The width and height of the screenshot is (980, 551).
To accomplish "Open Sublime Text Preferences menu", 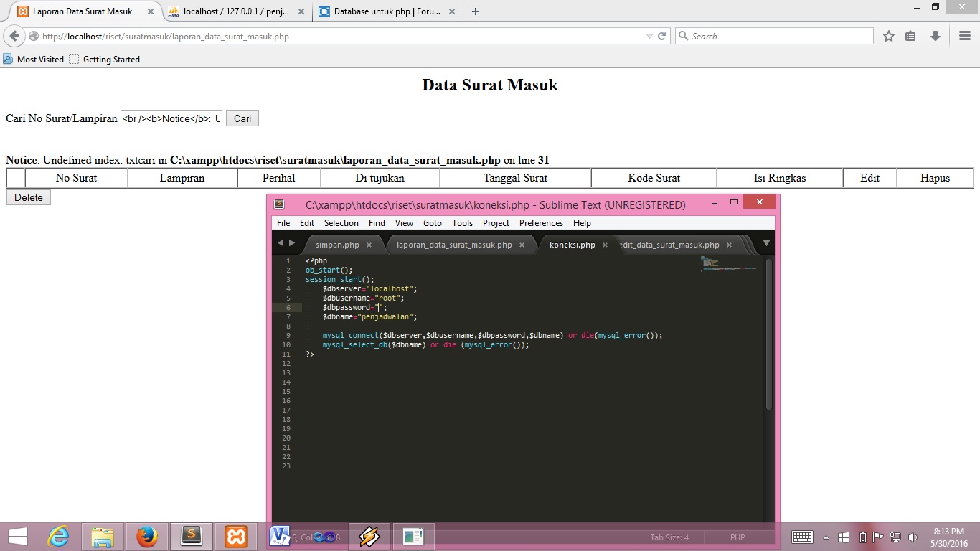I will pos(541,223).
